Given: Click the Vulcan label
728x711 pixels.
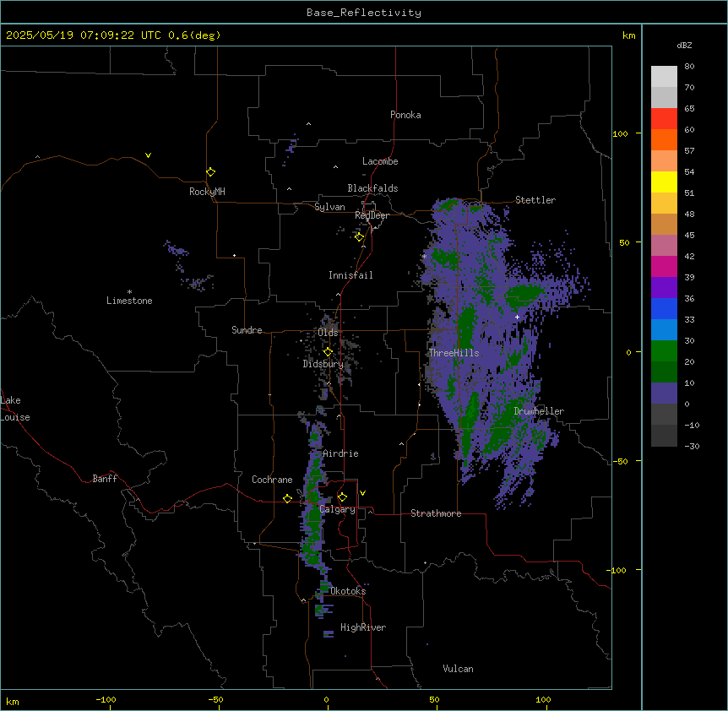Looking at the screenshot, I should [458, 669].
